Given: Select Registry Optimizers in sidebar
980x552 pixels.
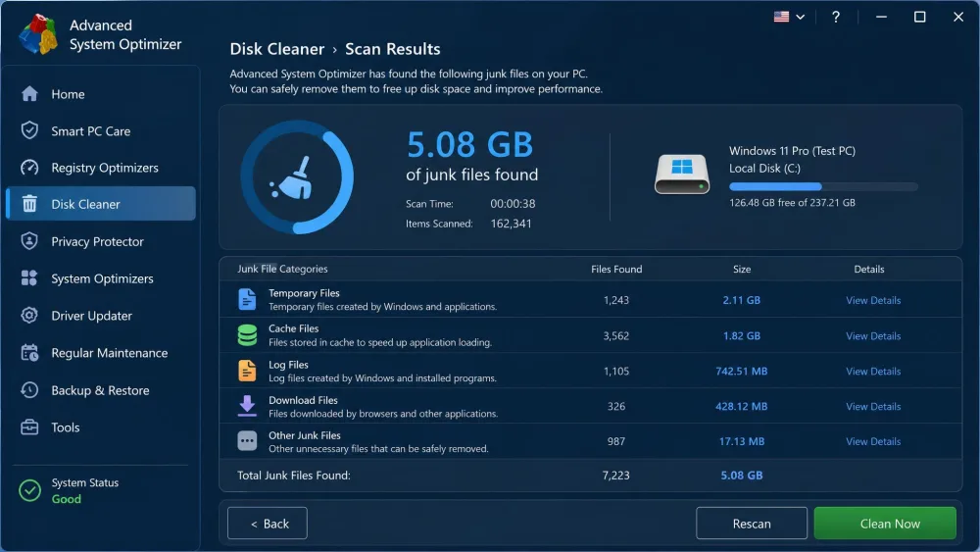Looking at the screenshot, I should (x=101, y=168).
